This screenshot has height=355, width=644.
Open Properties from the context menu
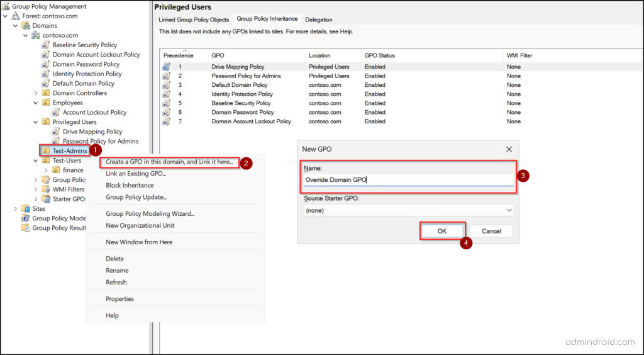119,299
